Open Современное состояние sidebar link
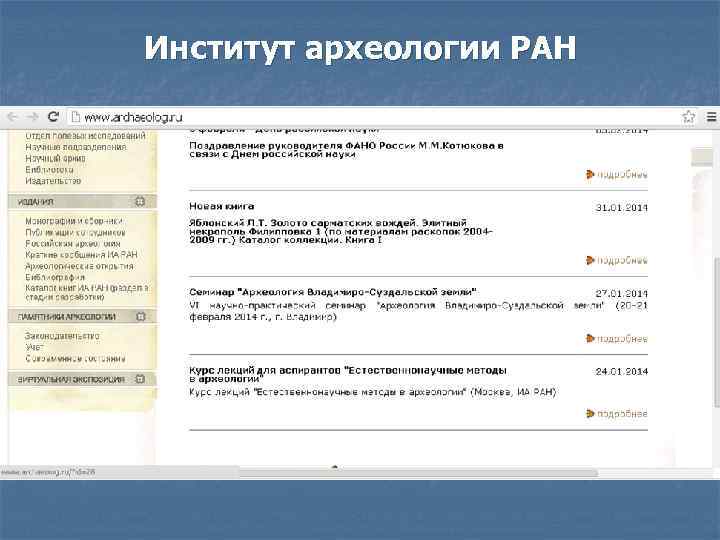The height and width of the screenshot is (540, 720). coord(75,358)
